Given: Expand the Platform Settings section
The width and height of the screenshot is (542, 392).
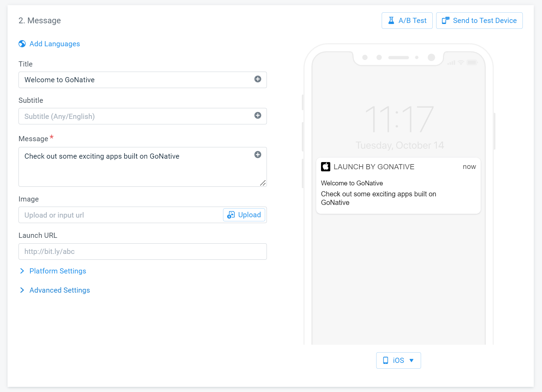Looking at the screenshot, I should coord(57,271).
